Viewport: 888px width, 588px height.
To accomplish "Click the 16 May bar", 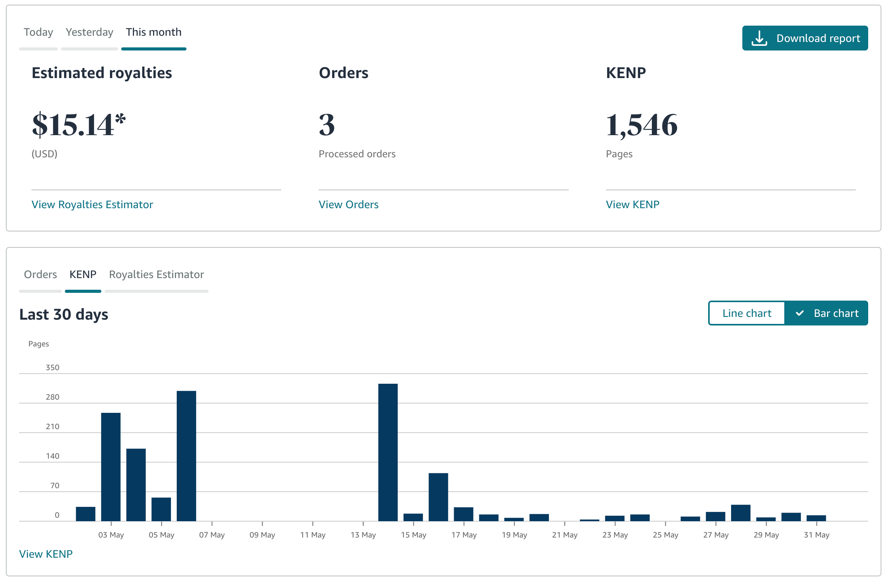I will pyautogui.click(x=438, y=497).
